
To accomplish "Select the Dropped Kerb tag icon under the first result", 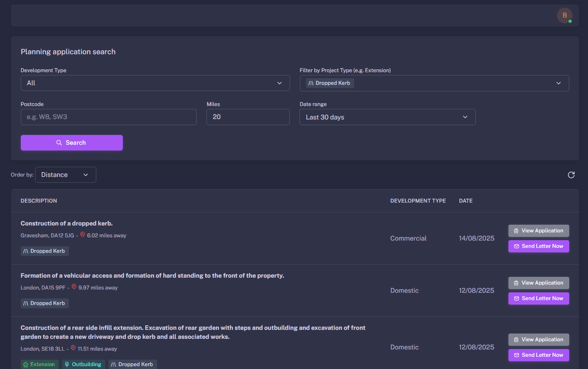I will click(26, 251).
